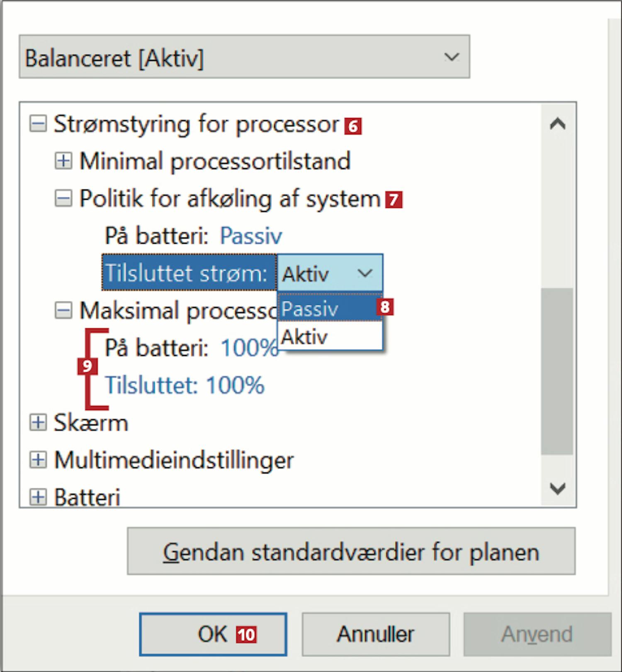Click På batteri 100% value
The image size is (622, 672).
[249, 347]
